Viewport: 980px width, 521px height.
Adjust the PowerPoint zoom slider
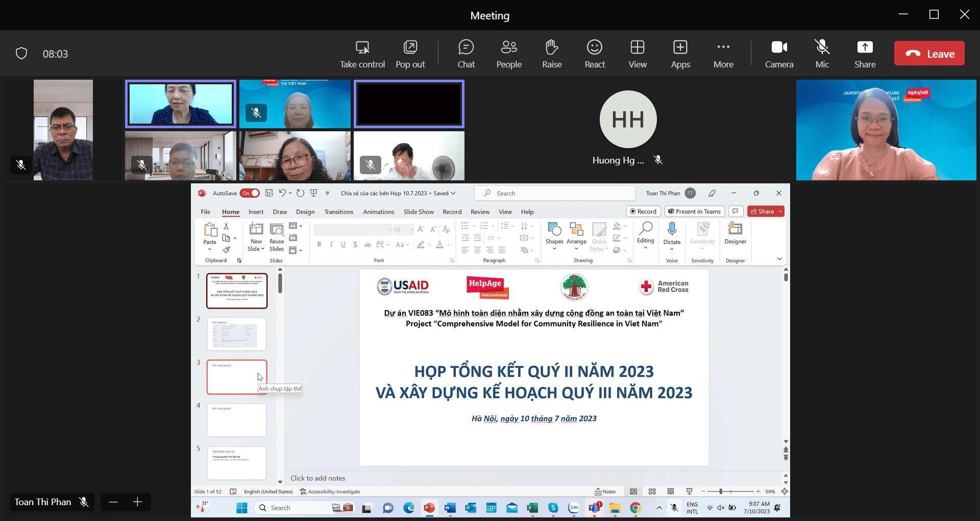[720, 491]
